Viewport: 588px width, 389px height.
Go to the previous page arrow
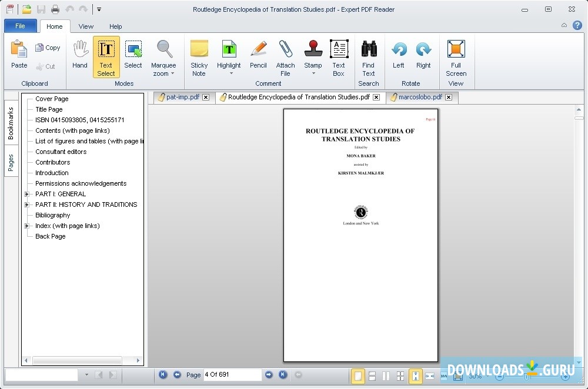(x=177, y=374)
